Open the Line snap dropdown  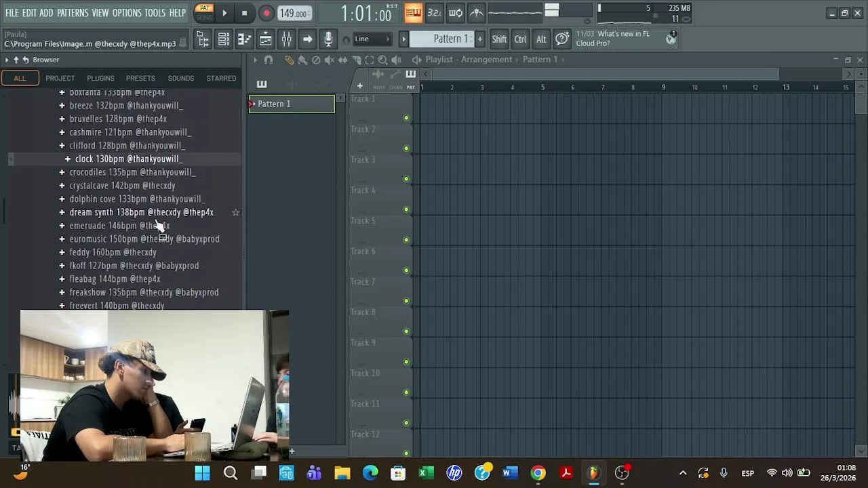(372, 39)
